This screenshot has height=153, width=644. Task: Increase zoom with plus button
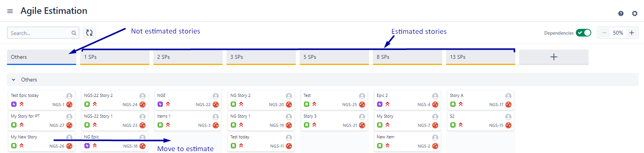632,33
